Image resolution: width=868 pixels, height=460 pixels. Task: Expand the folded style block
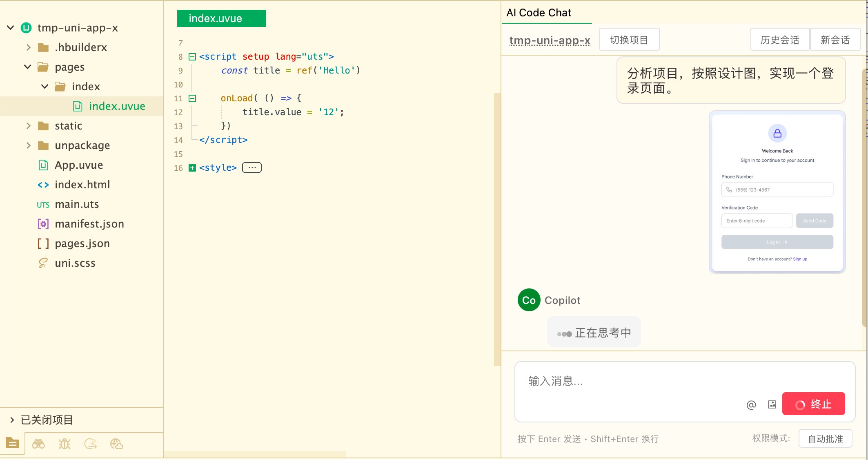[x=192, y=168]
